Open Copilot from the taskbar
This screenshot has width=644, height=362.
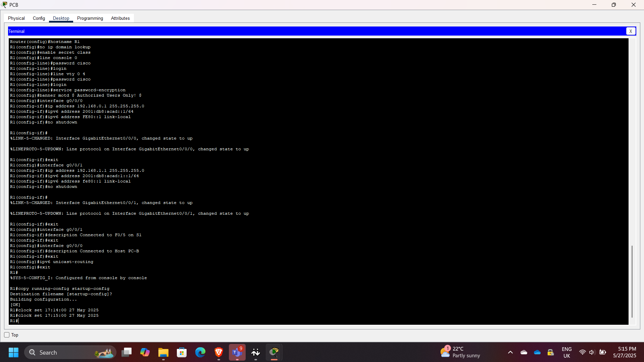pyautogui.click(x=145, y=352)
